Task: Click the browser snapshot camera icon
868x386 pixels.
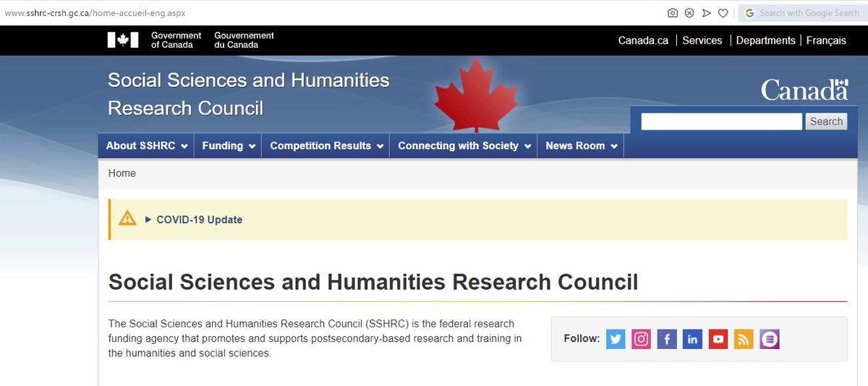Action: [x=673, y=13]
